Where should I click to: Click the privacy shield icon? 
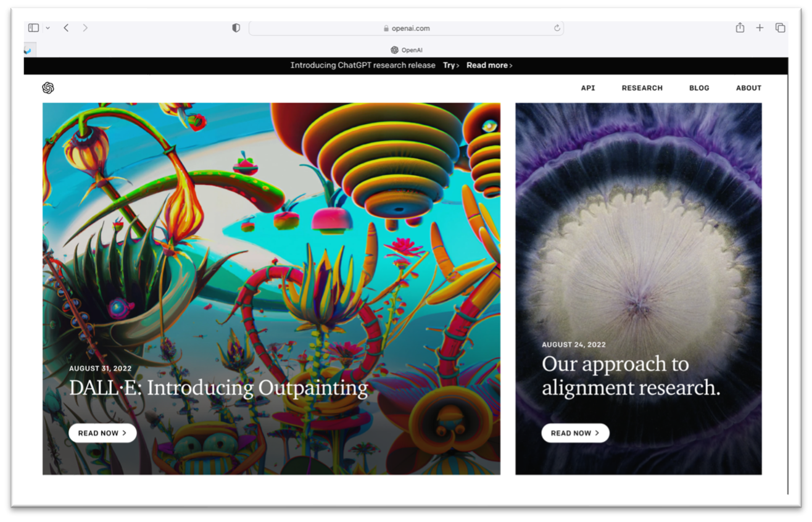(x=236, y=28)
